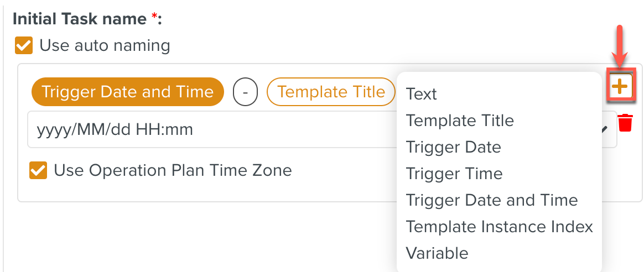Select Trigger Date and Time from the menu list
The width and height of the screenshot is (644, 272).
point(492,200)
